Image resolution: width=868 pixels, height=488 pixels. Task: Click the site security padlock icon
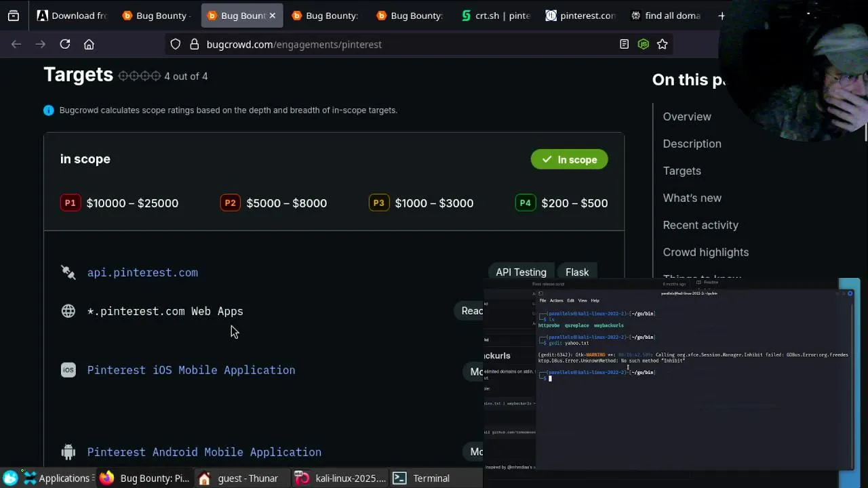194,44
